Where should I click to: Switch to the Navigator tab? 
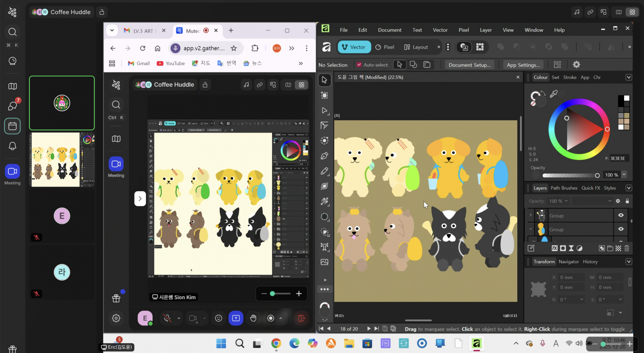pos(569,262)
